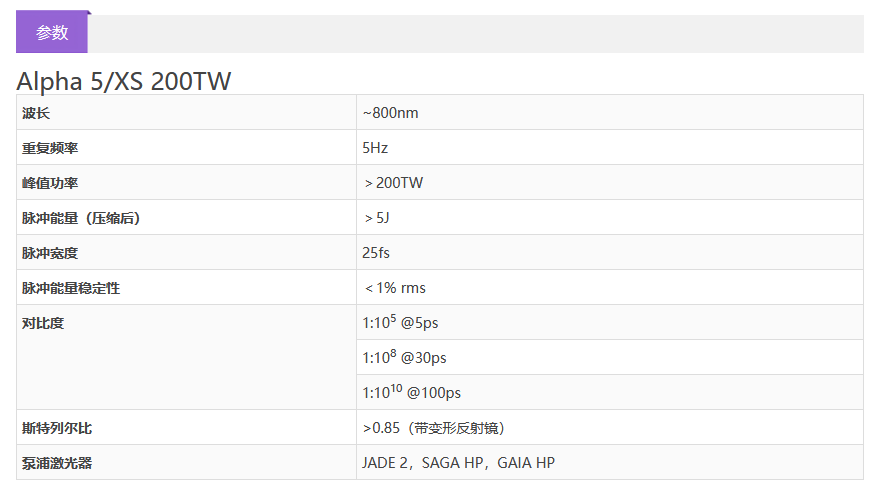Click the 5Hz value cell
Image resolution: width=886 pixels, height=490 pixels.
[375, 148]
